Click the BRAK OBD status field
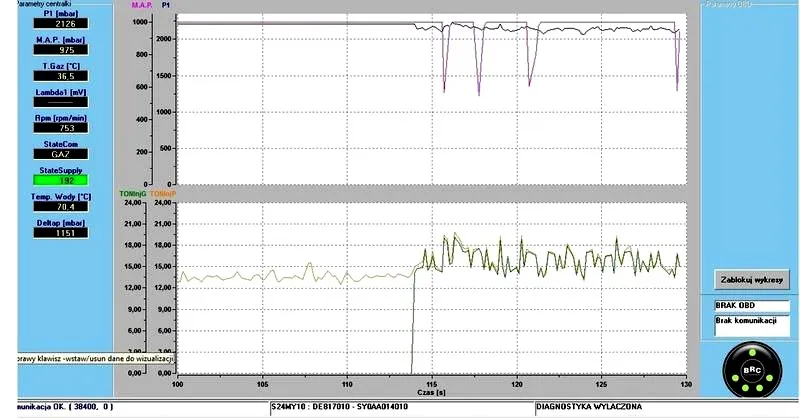The width and height of the screenshot is (800, 418). (752, 306)
